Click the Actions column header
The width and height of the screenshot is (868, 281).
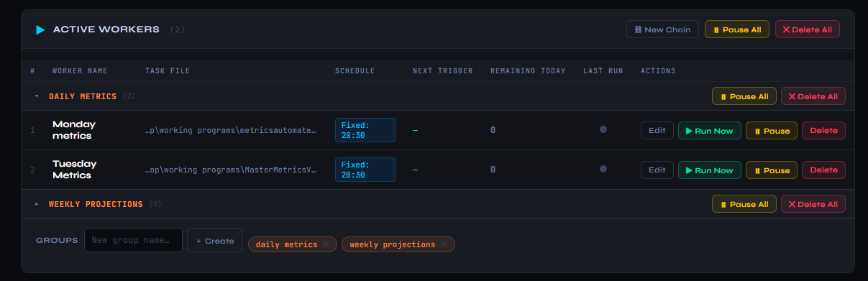coord(658,71)
